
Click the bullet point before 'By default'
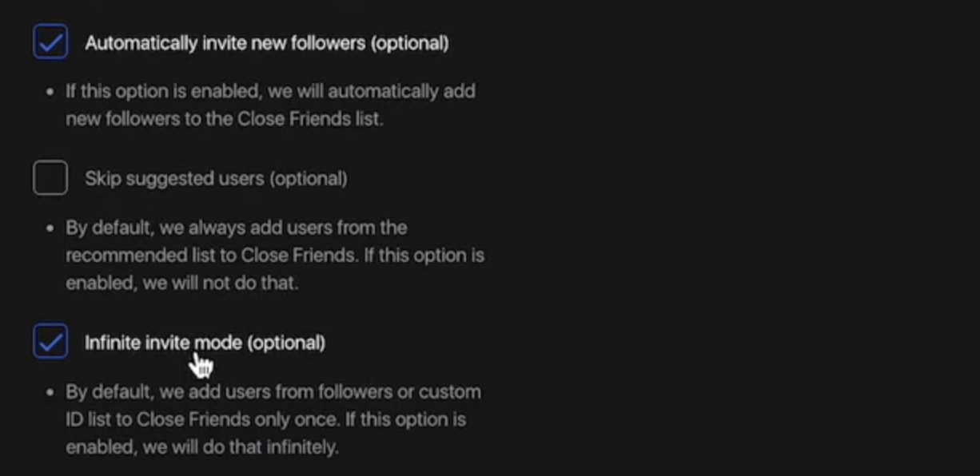pos(52,227)
